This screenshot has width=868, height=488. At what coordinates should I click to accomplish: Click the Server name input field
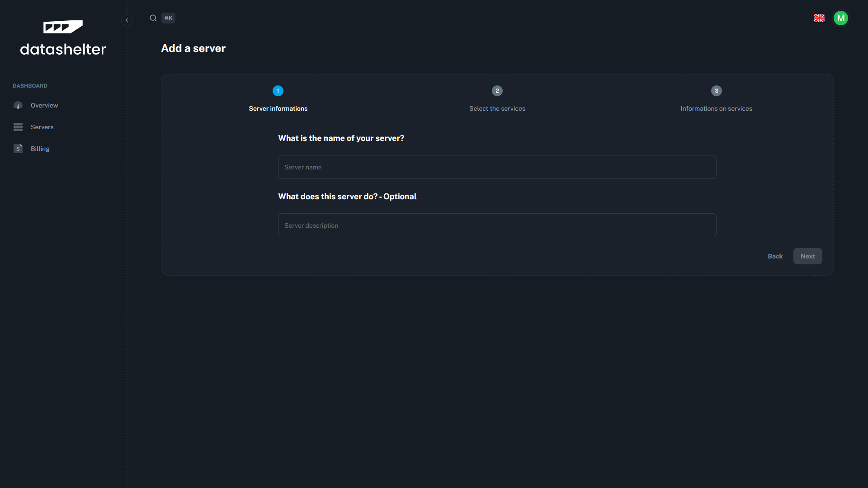coord(497,167)
